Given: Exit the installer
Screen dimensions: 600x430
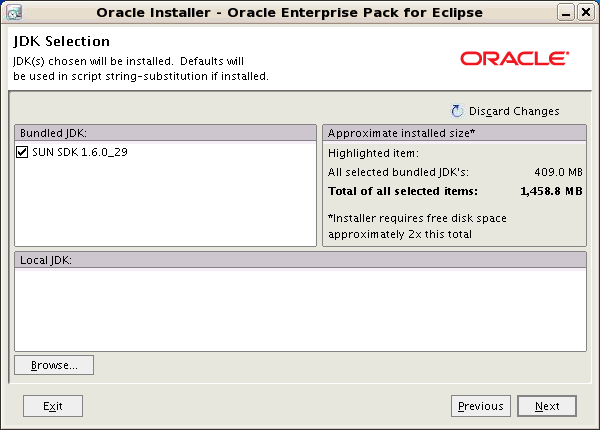Looking at the screenshot, I should [53, 406].
